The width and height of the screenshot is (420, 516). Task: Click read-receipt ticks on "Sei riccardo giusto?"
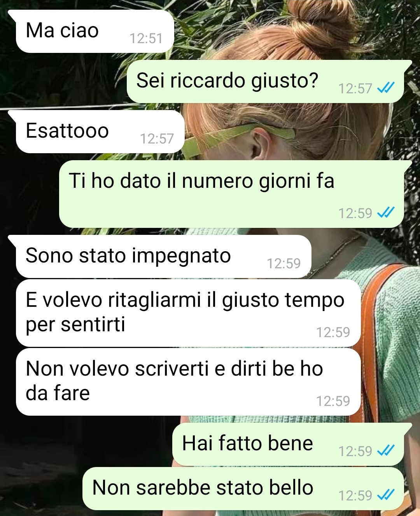coord(386,88)
